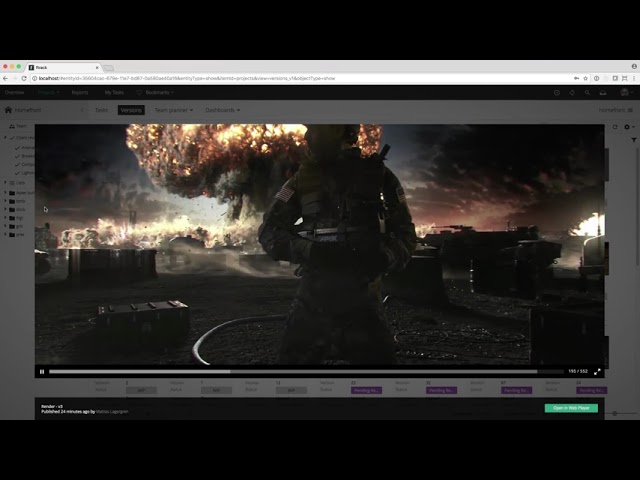Bookmark the page with the star icon
640x480 pixels.
tap(585, 78)
